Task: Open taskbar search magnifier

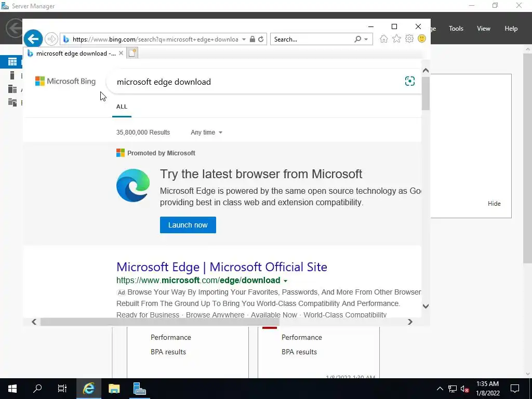Action: coord(37,389)
